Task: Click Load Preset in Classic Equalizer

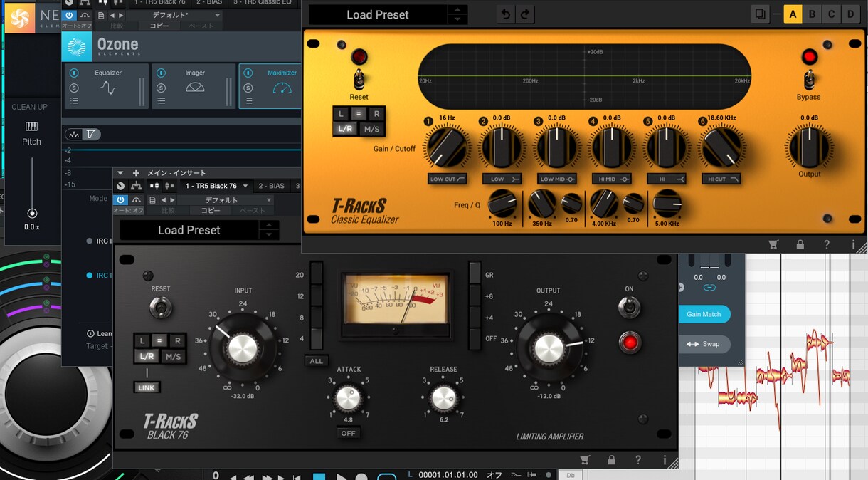Action: (378, 14)
